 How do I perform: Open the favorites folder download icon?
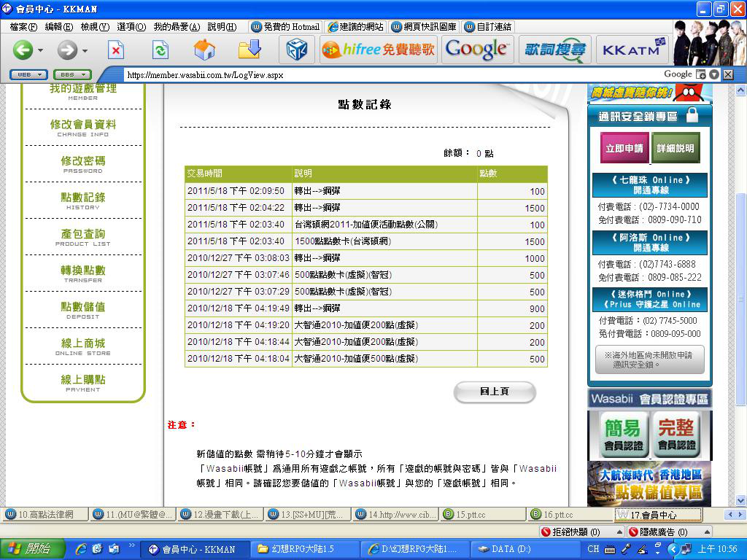tap(249, 50)
